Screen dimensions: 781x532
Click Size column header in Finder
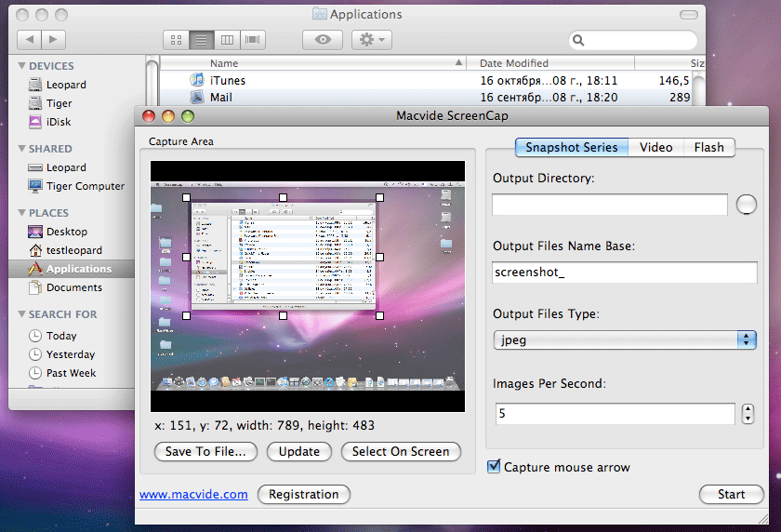pyautogui.click(x=670, y=63)
